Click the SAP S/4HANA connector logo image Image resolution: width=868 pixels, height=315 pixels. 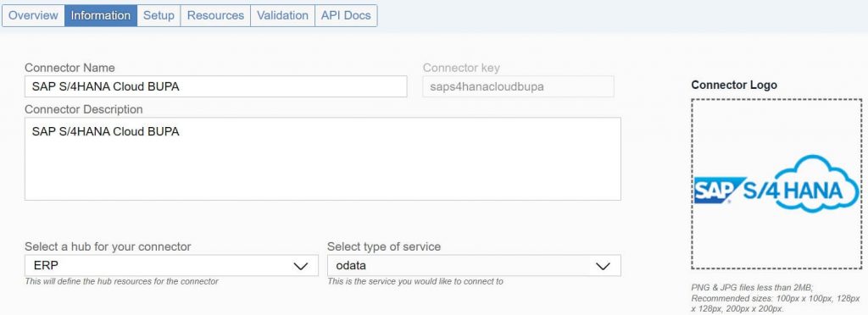pyautogui.click(x=776, y=184)
